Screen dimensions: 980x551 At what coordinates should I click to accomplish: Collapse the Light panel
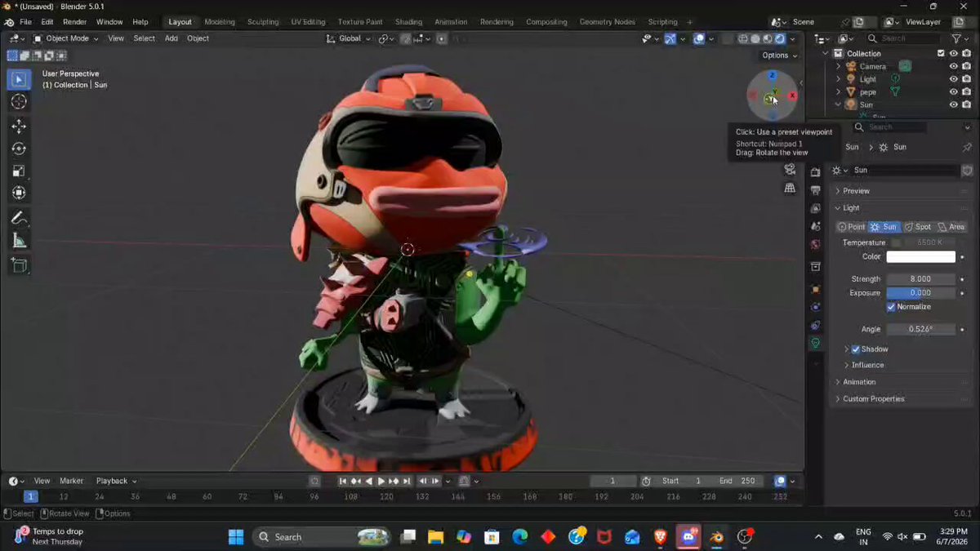(x=851, y=208)
